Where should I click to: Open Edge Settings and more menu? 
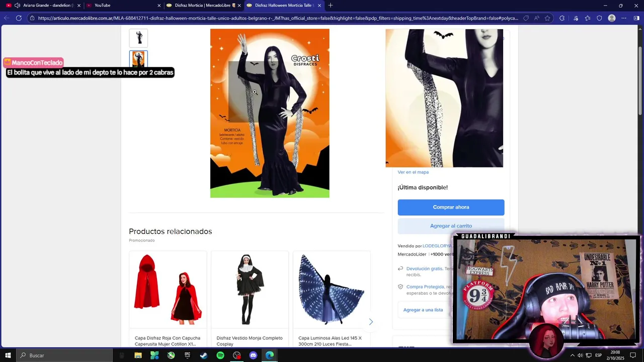pyautogui.click(x=624, y=18)
